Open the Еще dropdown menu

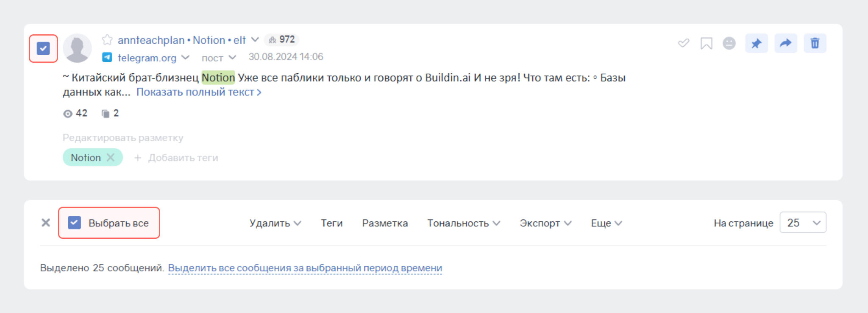click(606, 223)
